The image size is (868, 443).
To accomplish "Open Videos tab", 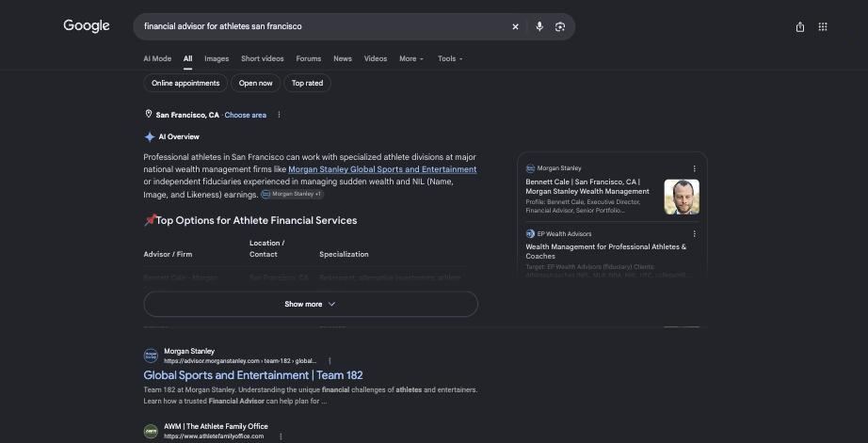I will 376,58.
